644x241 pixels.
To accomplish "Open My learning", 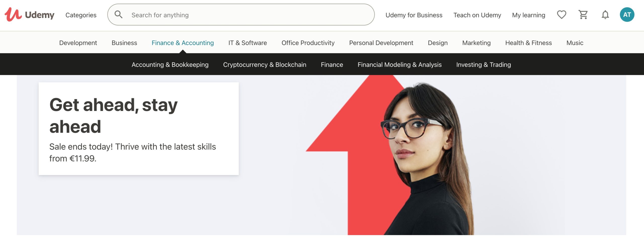I will 529,15.
